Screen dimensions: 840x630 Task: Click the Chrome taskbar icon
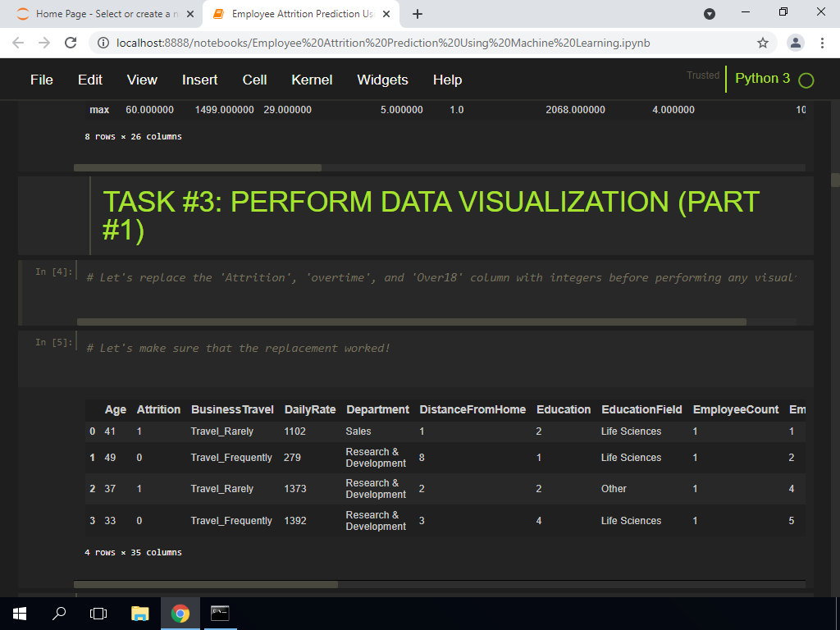click(x=180, y=614)
